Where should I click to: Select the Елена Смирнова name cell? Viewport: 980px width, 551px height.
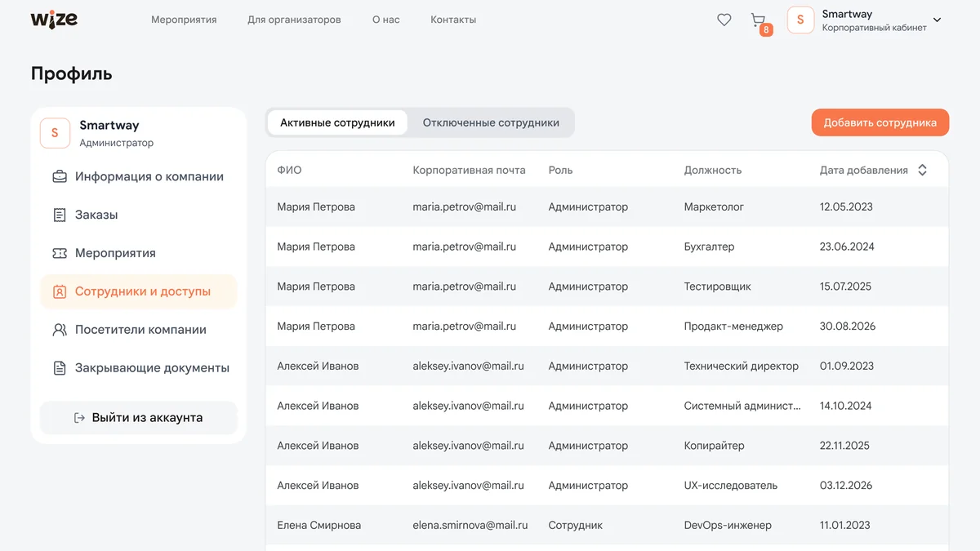pos(318,525)
